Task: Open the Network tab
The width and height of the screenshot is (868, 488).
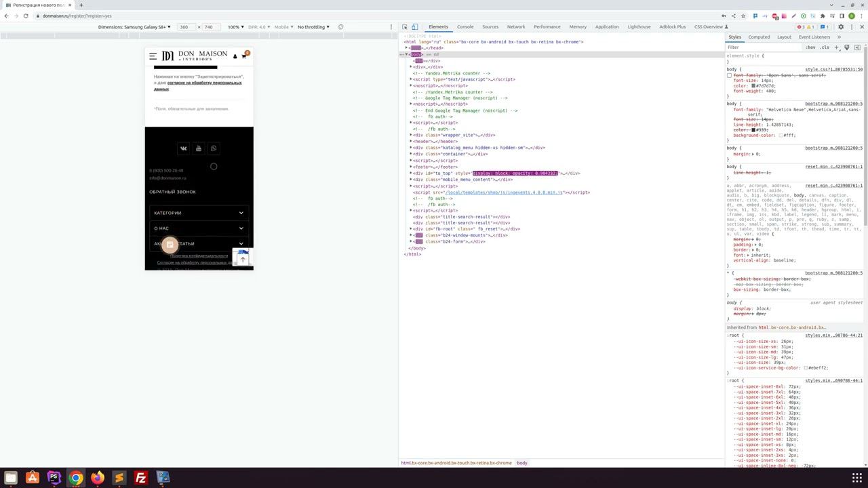Action: click(516, 27)
